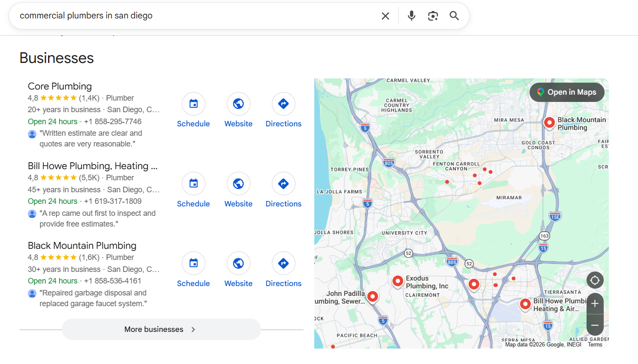The width and height of the screenshot is (638, 364).
Task: Click Directions label for Black Mountain Plumbing
Action: tap(283, 283)
